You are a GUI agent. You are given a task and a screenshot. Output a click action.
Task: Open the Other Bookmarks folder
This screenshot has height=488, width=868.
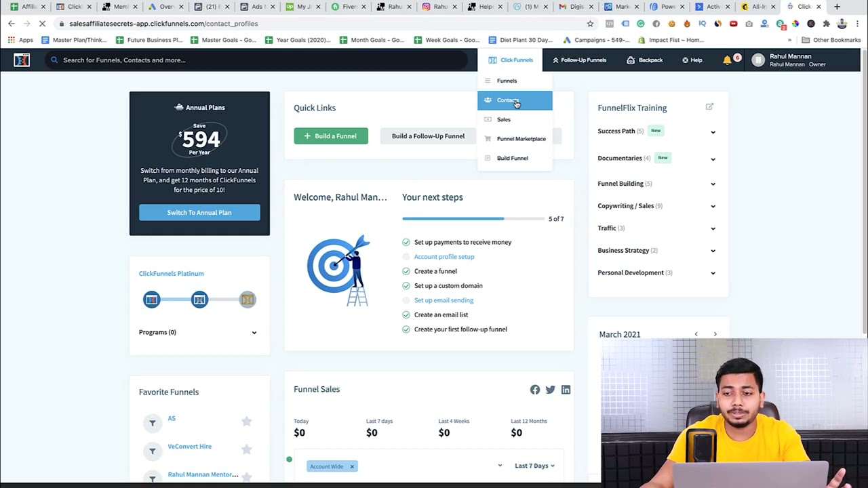[x=831, y=40]
